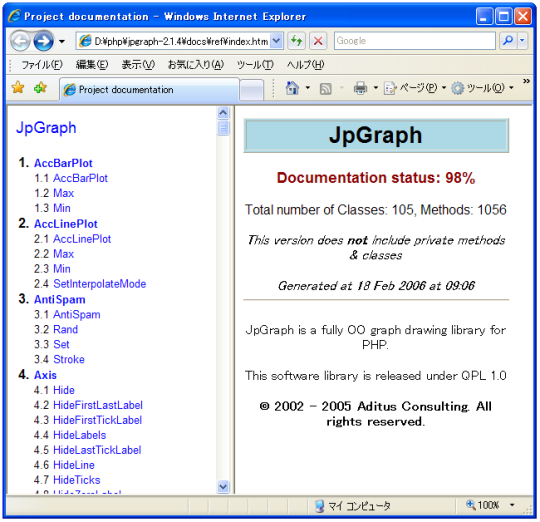Image resolution: width=540 pixels, height=522 pixels.
Task: Open Favorites Center star icon
Action: [x=18, y=88]
